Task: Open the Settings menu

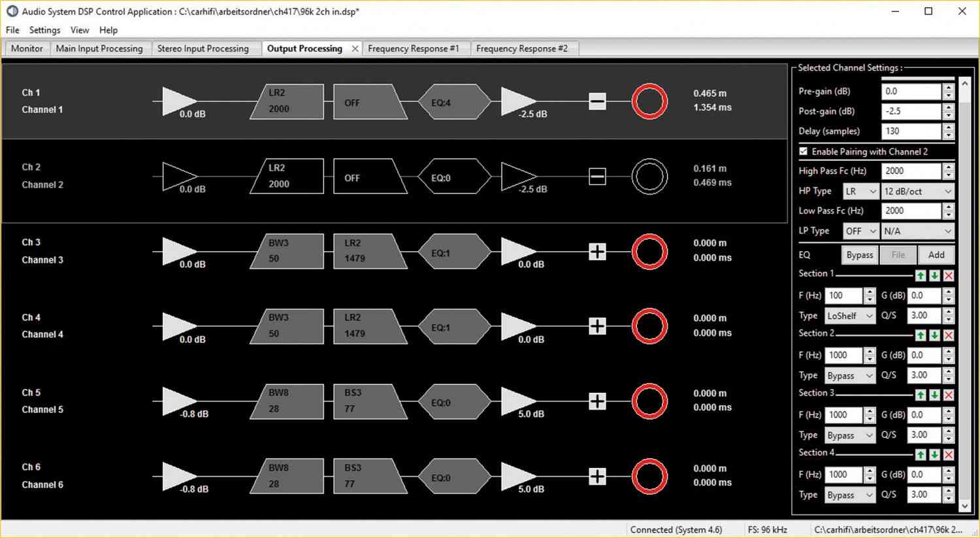Action: tap(44, 30)
